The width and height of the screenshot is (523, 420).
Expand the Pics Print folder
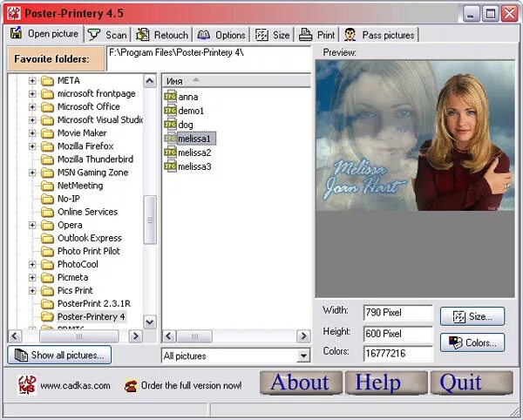point(32,290)
